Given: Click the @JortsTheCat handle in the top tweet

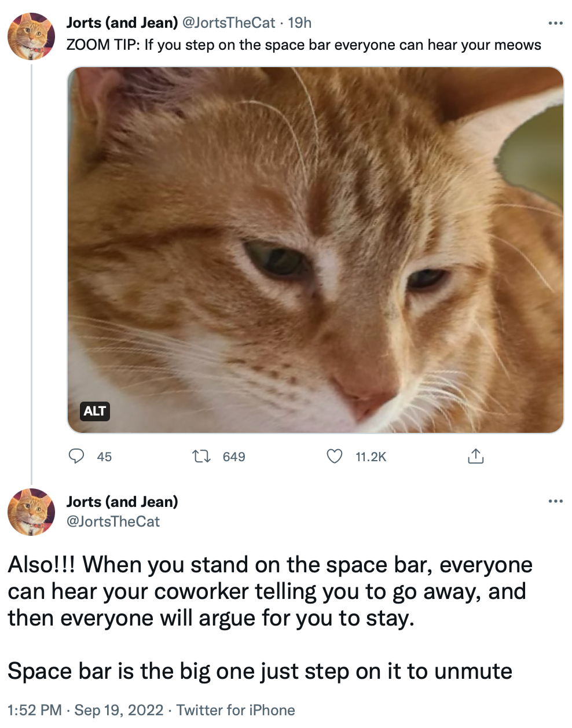Looking at the screenshot, I should click(229, 23).
